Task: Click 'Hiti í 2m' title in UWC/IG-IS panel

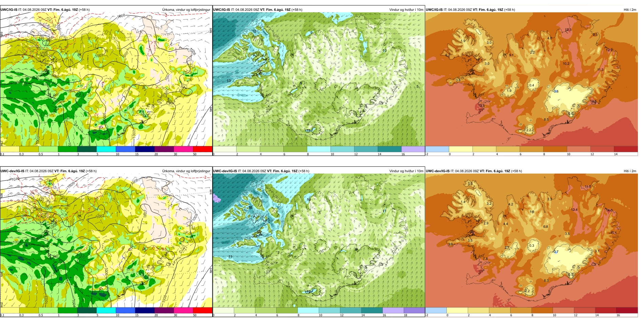Action: tap(630, 10)
